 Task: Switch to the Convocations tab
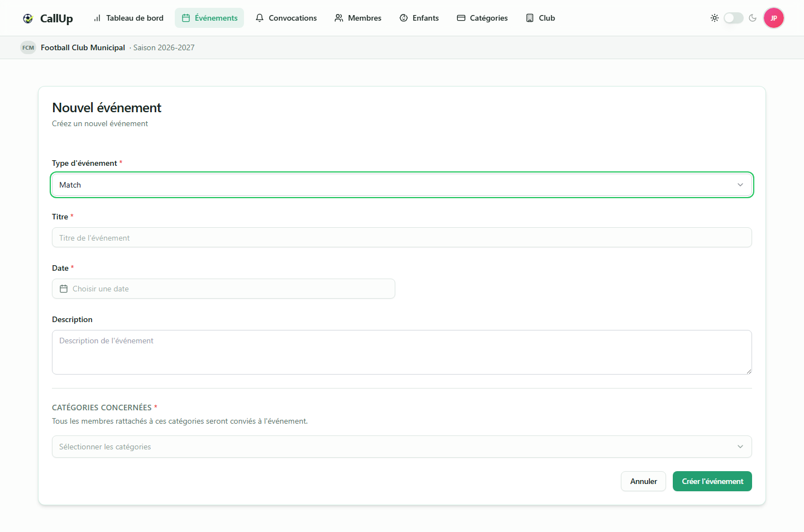click(286, 18)
